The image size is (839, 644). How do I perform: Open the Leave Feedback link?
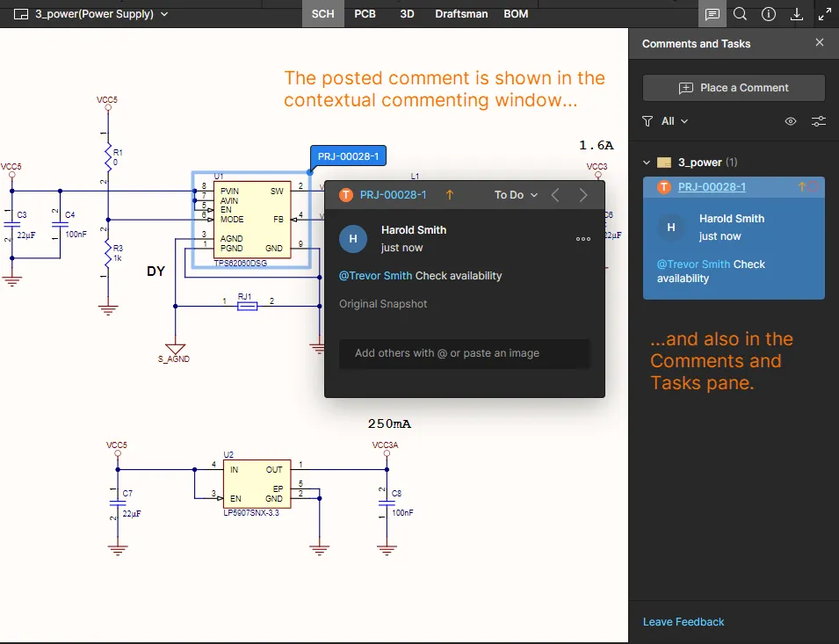(683, 622)
